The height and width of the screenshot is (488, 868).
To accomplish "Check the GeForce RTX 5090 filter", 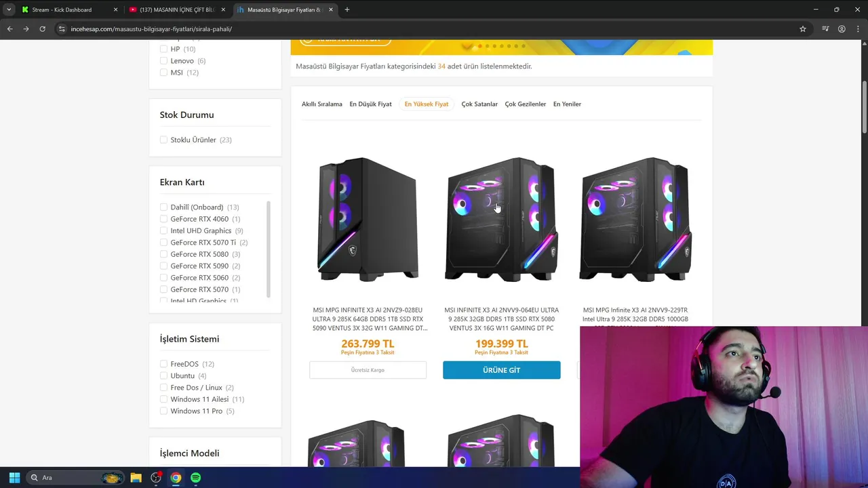I will point(163,266).
